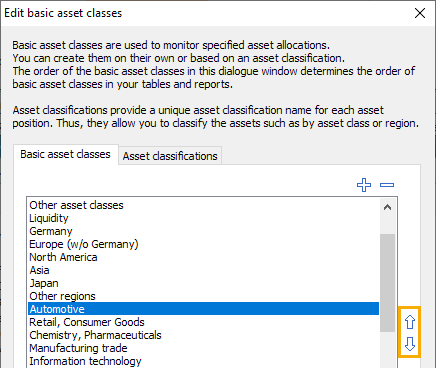Add a new basic asset class with plus icon

364,185
